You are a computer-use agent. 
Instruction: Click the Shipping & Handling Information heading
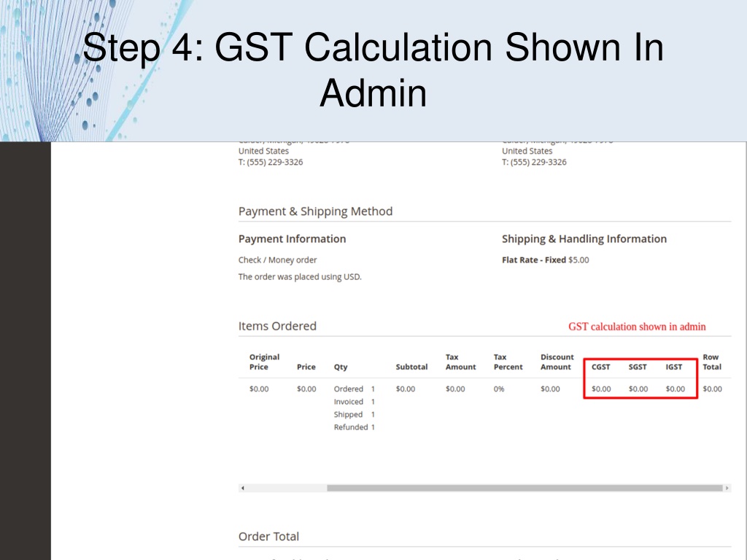[x=584, y=239]
